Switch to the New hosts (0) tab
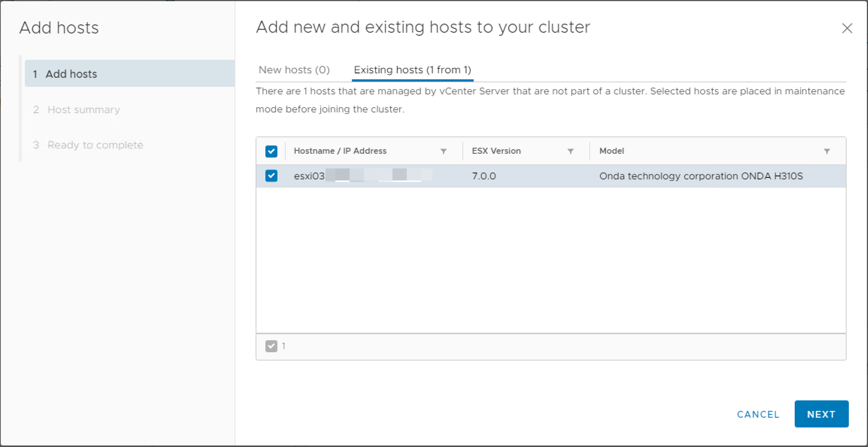The image size is (868, 447). (x=294, y=70)
